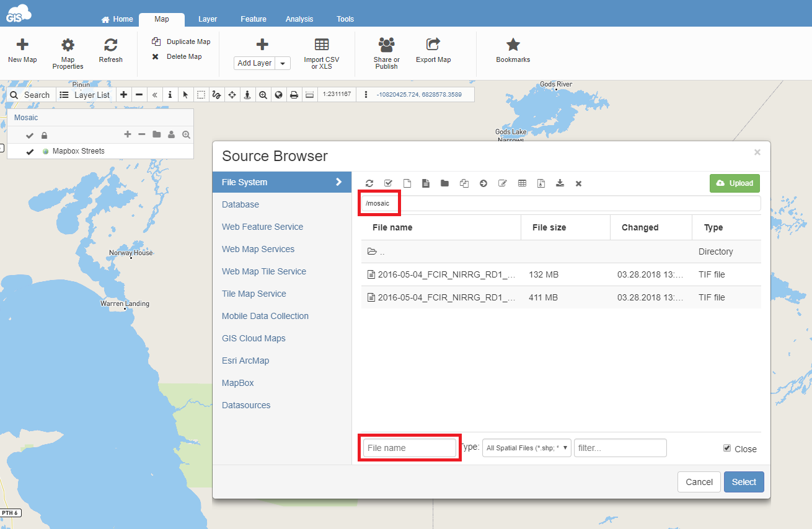This screenshot has width=812, height=529.
Task: Click zoom to layer magnifier icon
Action: (x=186, y=134)
